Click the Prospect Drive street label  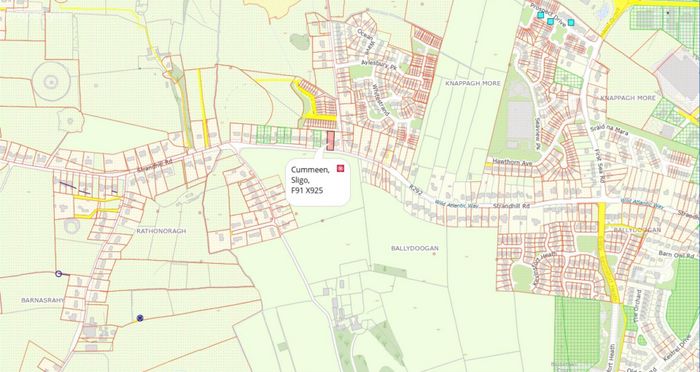pos(548,15)
